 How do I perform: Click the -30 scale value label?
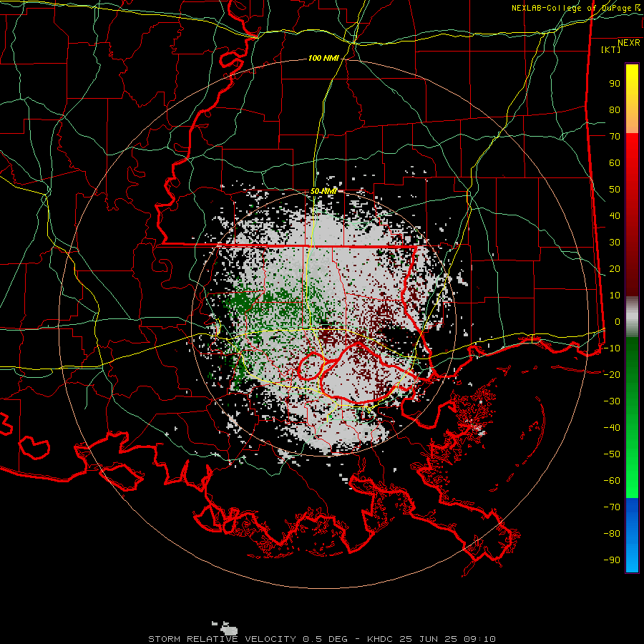tap(612, 401)
